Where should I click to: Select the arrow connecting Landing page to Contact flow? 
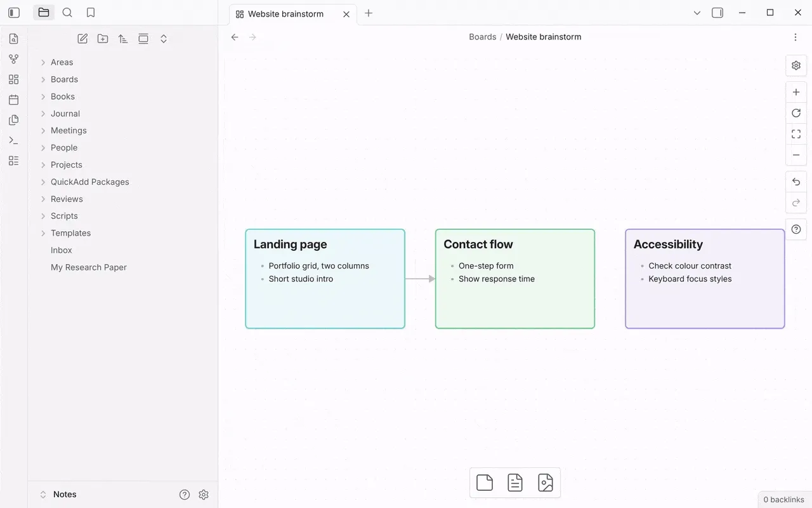[420, 279]
